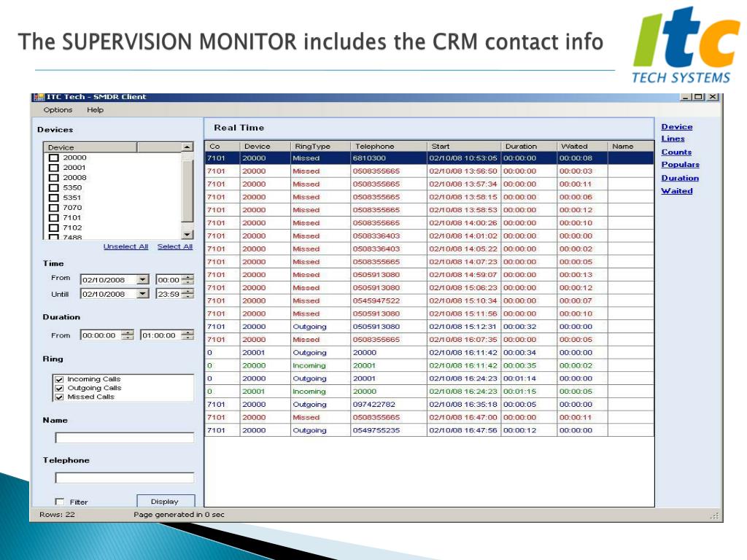Check the device 20000 checkbox
Viewport: 747px width, 560px height.
[54, 157]
